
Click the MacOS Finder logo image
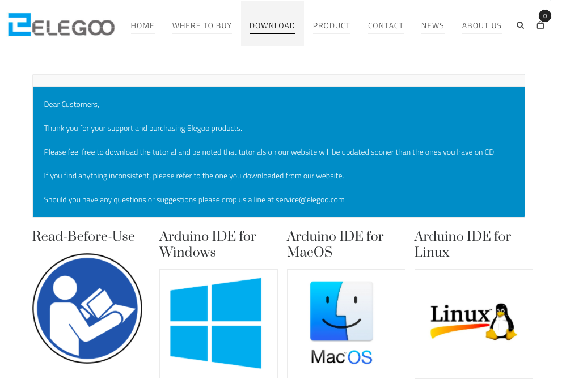[x=347, y=323]
